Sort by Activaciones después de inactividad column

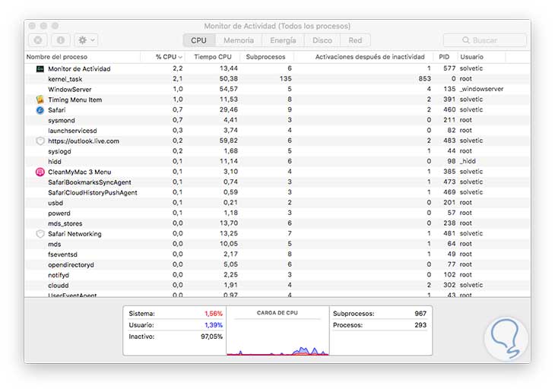point(364,57)
